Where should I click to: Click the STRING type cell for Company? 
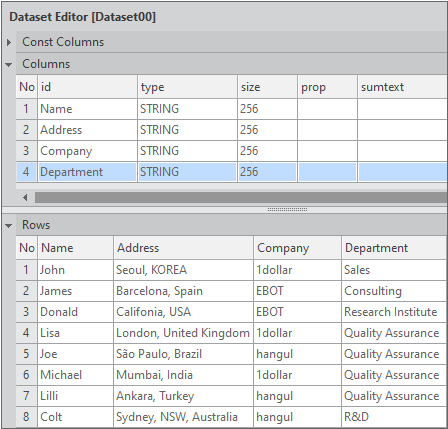(x=187, y=151)
